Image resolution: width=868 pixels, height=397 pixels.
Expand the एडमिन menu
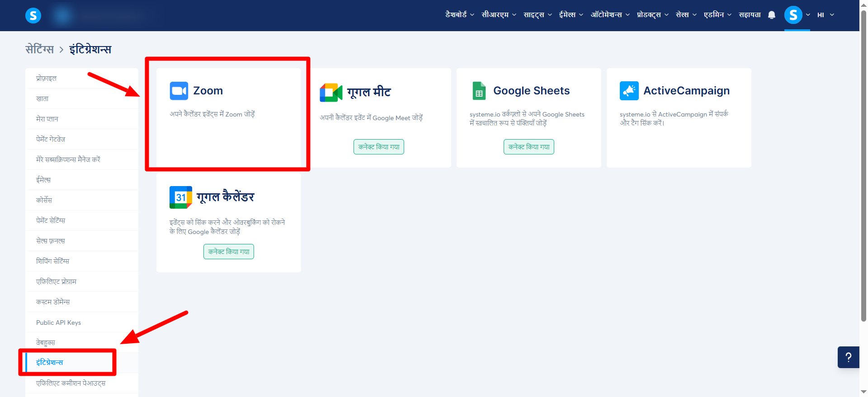[718, 15]
